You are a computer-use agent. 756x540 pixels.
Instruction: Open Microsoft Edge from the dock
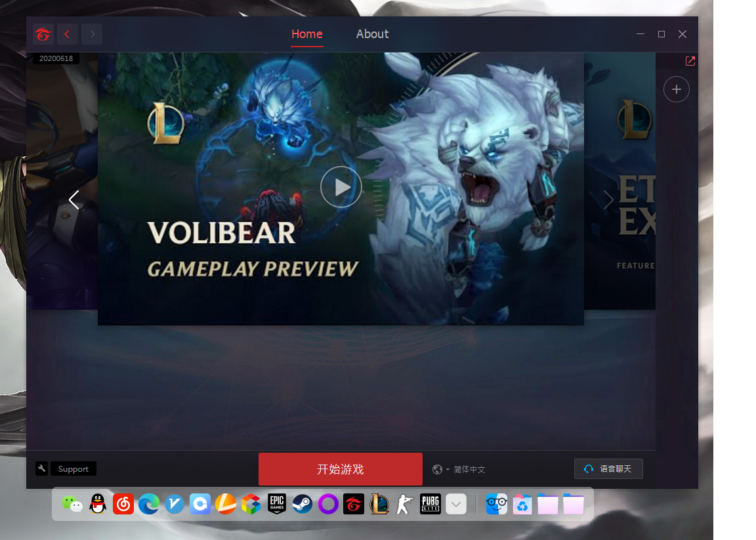pyautogui.click(x=149, y=505)
